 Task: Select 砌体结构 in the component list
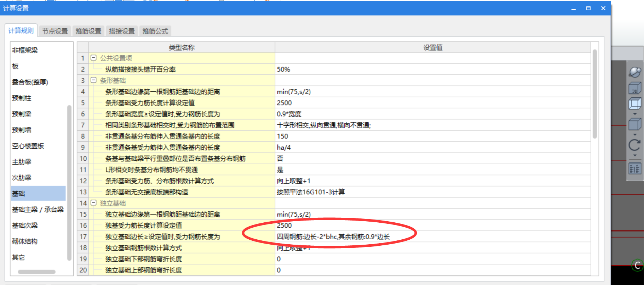(x=25, y=241)
